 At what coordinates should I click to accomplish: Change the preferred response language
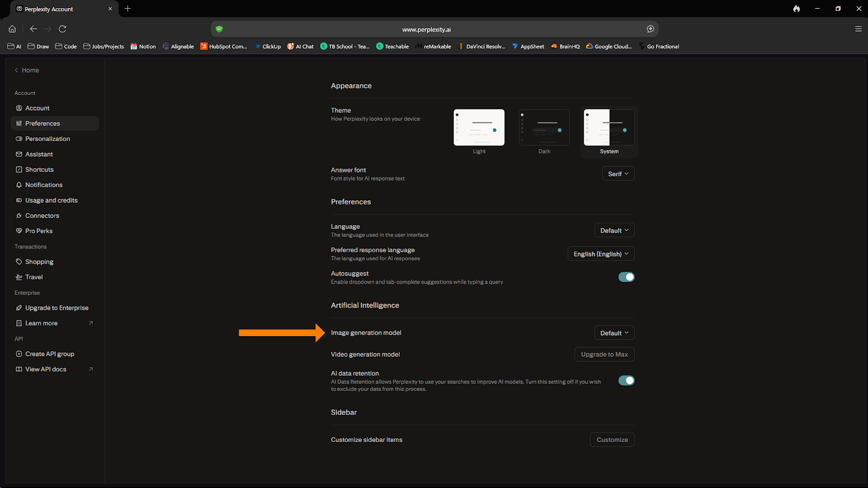601,253
